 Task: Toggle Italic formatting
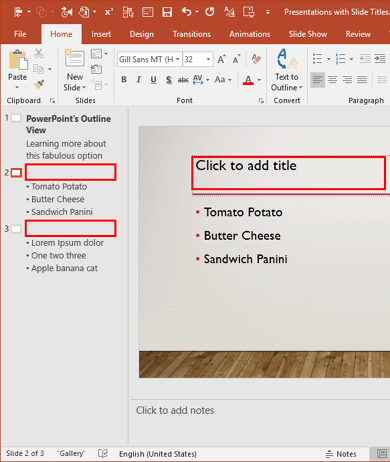click(x=138, y=80)
